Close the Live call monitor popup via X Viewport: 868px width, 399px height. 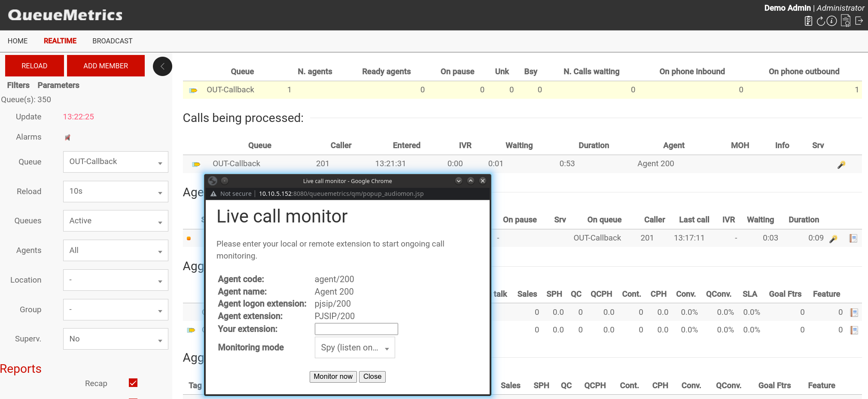483,181
